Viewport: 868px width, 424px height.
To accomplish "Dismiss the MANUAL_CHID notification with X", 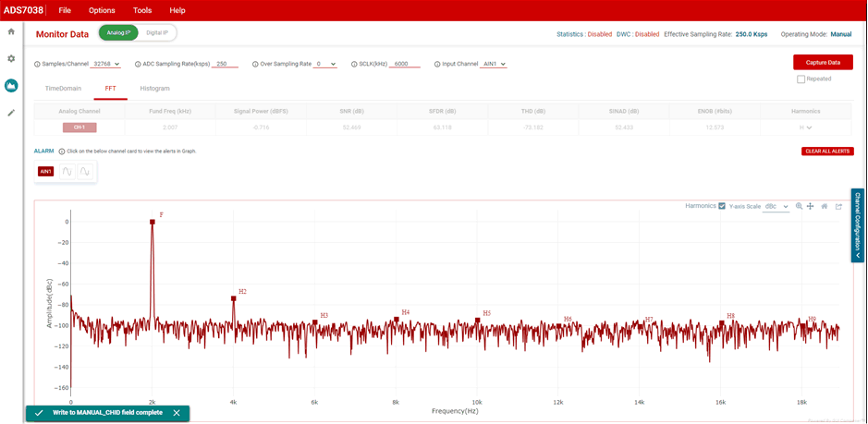I will (x=176, y=412).
